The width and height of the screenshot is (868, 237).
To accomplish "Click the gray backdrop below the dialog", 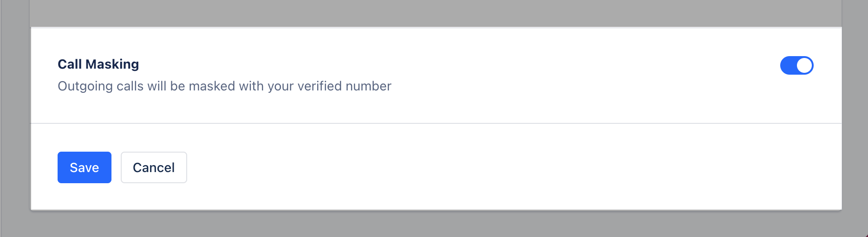I will click(x=436, y=224).
